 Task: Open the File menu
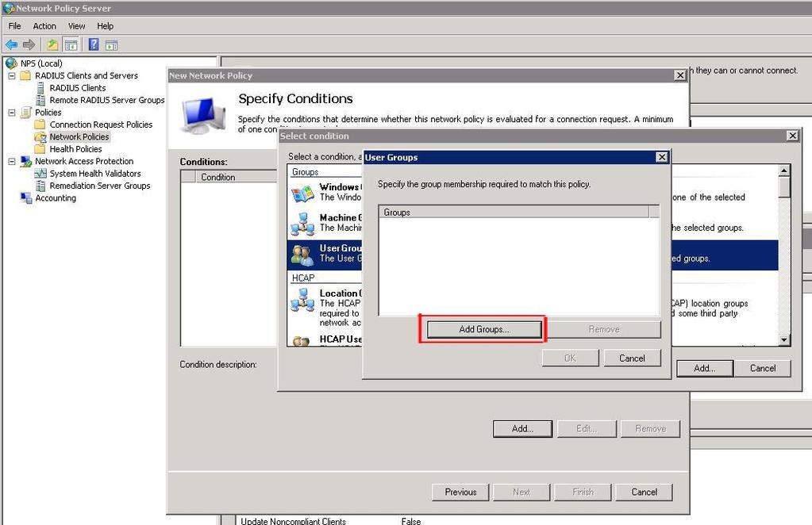(14, 26)
